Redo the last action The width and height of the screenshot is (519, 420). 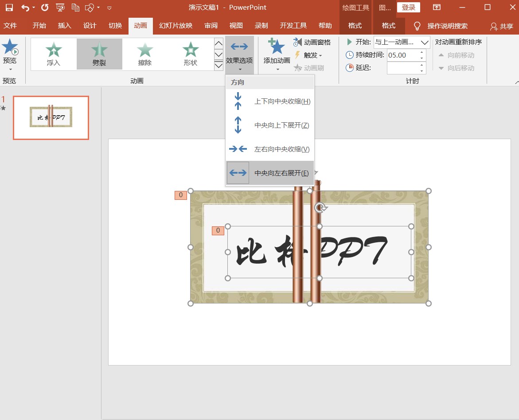click(45, 7)
